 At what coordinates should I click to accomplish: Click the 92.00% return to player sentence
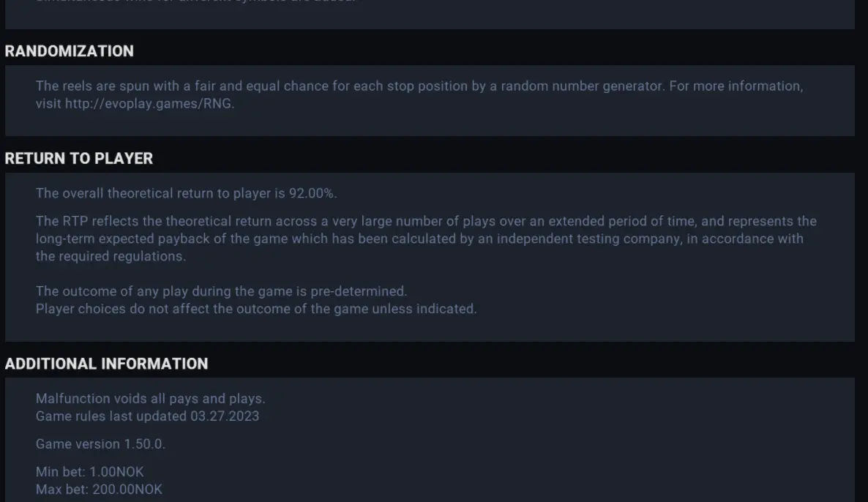pos(186,193)
